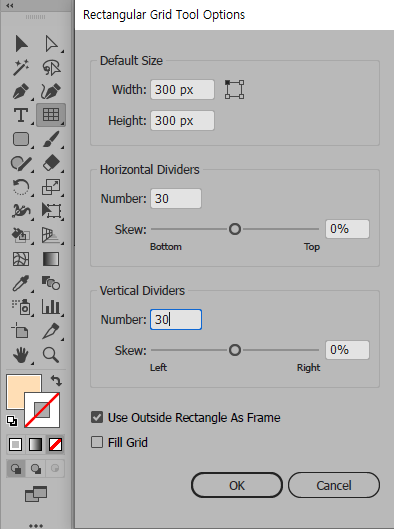The height and width of the screenshot is (529, 394).
Task: Apply Gradient mode button
Action: pyautogui.click(x=35, y=444)
